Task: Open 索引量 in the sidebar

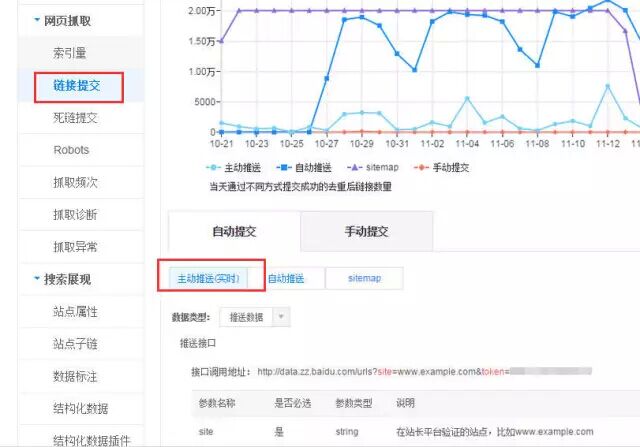Action: [x=71, y=52]
